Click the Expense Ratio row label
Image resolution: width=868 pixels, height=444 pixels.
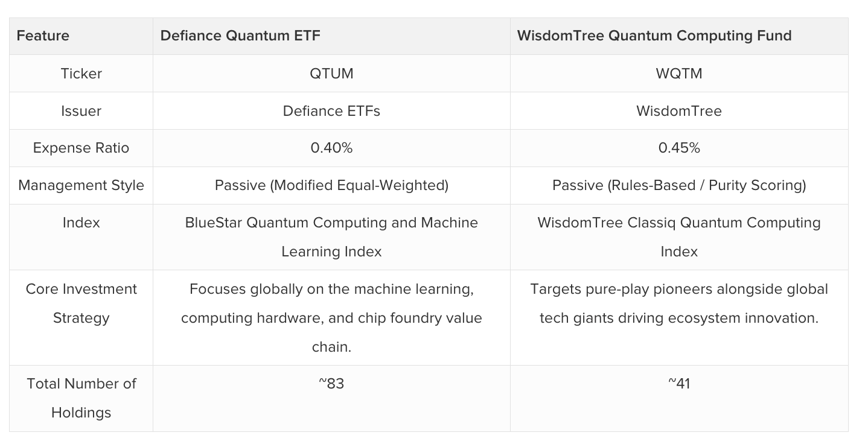point(81,148)
